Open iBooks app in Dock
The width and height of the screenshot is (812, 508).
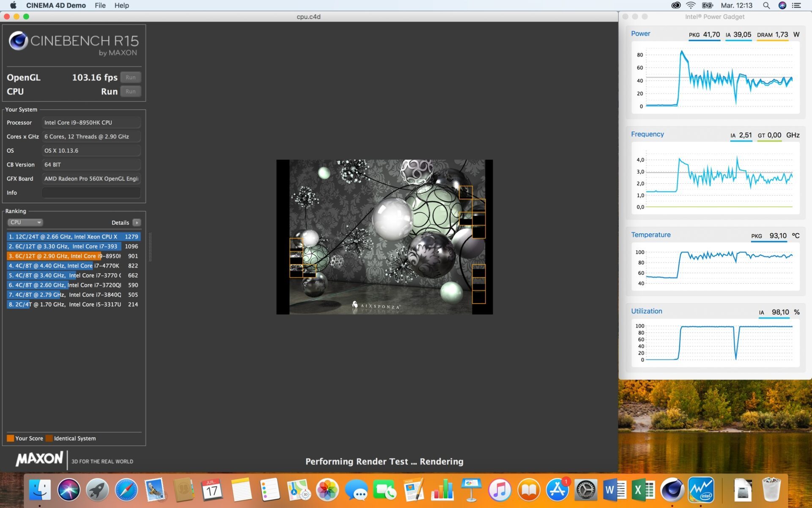tap(529, 490)
